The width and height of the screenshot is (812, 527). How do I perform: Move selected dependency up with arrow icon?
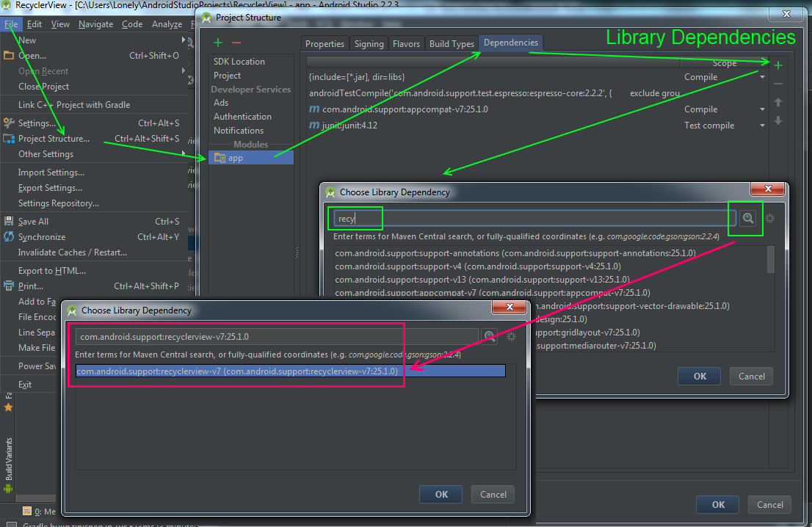click(x=777, y=102)
